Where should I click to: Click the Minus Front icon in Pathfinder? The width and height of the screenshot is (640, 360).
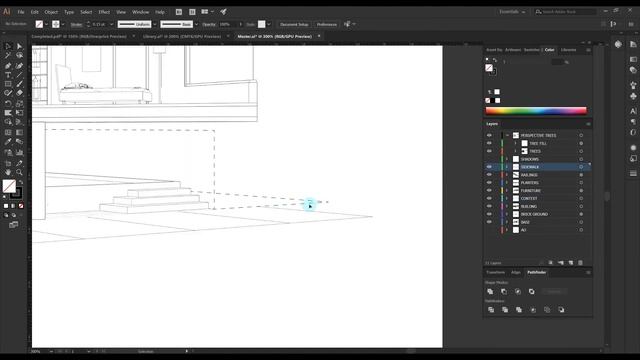tap(504, 291)
